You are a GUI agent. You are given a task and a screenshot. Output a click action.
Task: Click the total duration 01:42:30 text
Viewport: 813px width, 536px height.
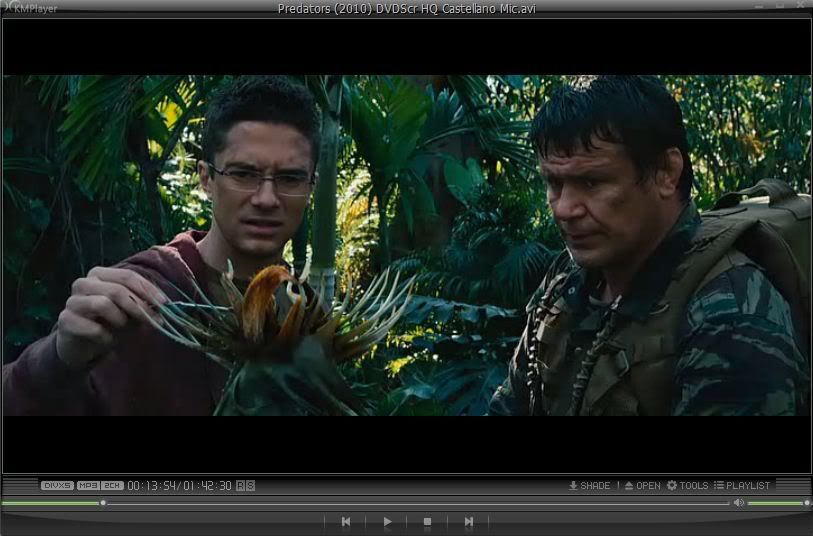[207, 486]
